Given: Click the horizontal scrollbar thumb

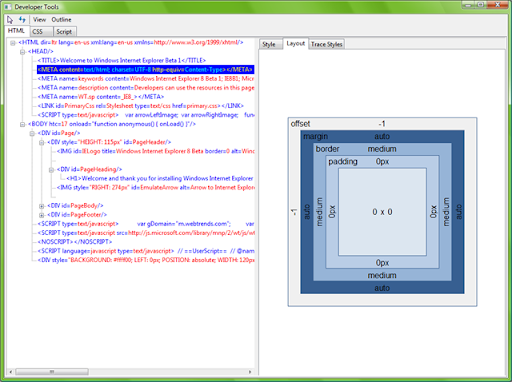Looking at the screenshot, I should tap(52, 371).
